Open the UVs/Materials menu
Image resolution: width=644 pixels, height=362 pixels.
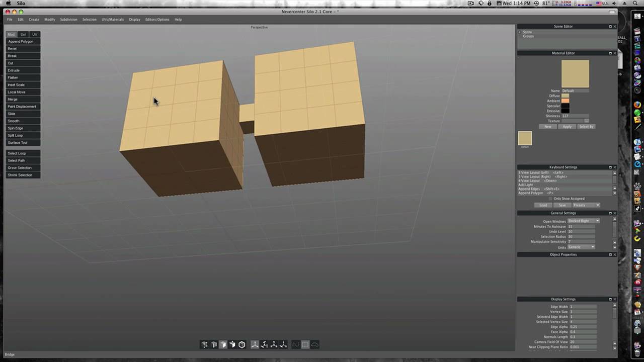[x=113, y=20]
